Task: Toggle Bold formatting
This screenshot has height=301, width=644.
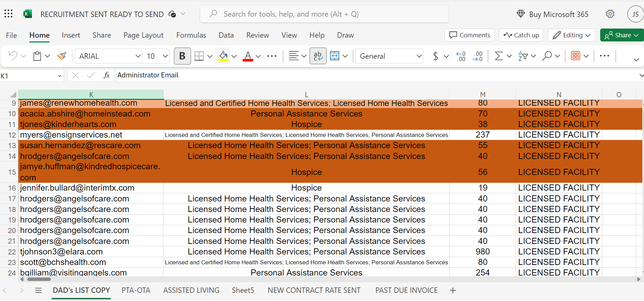Action: [182, 56]
